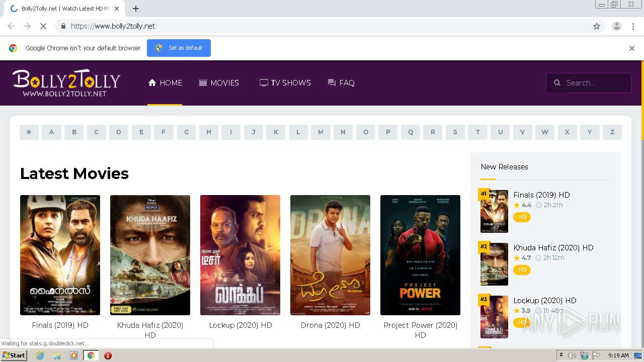The width and height of the screenshot is (644, 362).
Task: Filter movies by letter M
Action: (320, 132)
